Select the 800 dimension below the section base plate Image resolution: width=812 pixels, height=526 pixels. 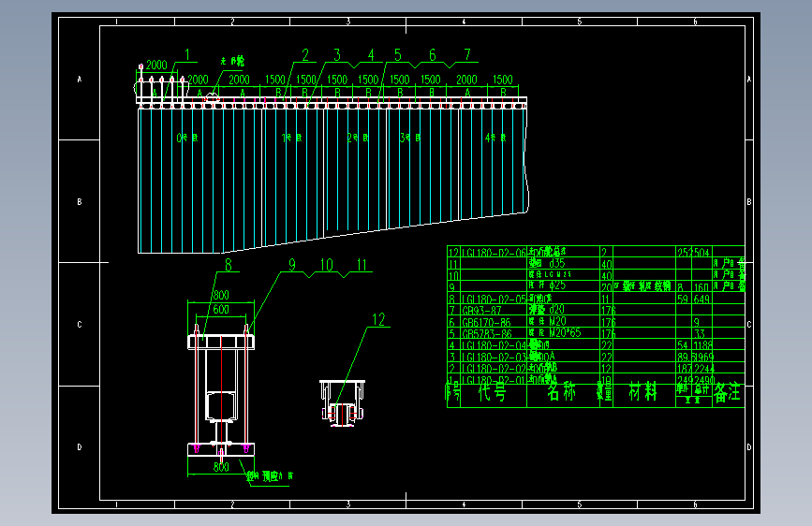pos(221,467)
